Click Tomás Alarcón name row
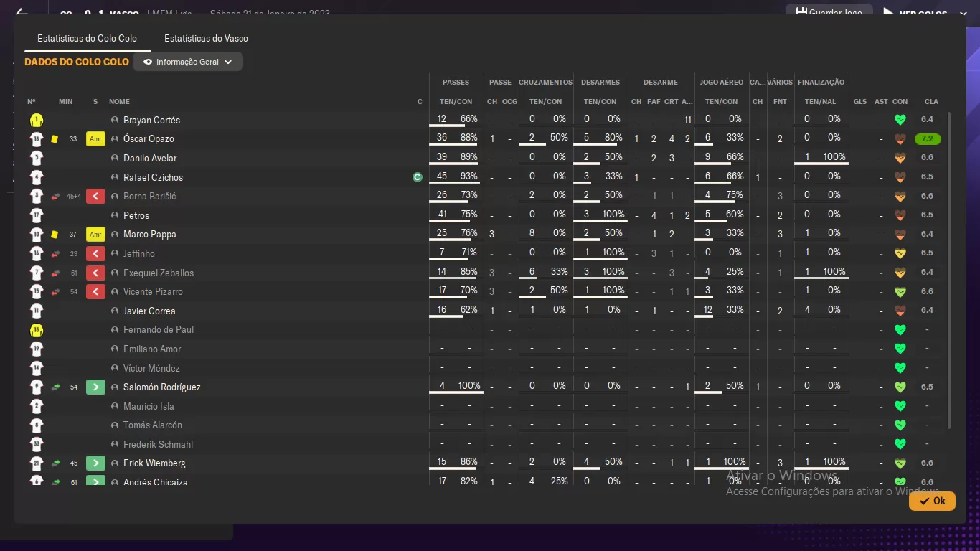The width and height of the screenshot is (980, 551). click(153, 425)
